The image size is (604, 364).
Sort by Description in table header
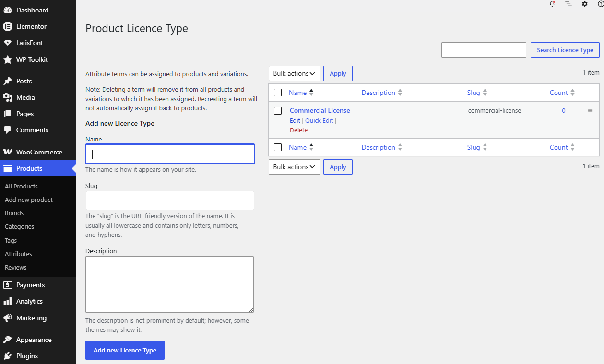[x=382, y=93]
